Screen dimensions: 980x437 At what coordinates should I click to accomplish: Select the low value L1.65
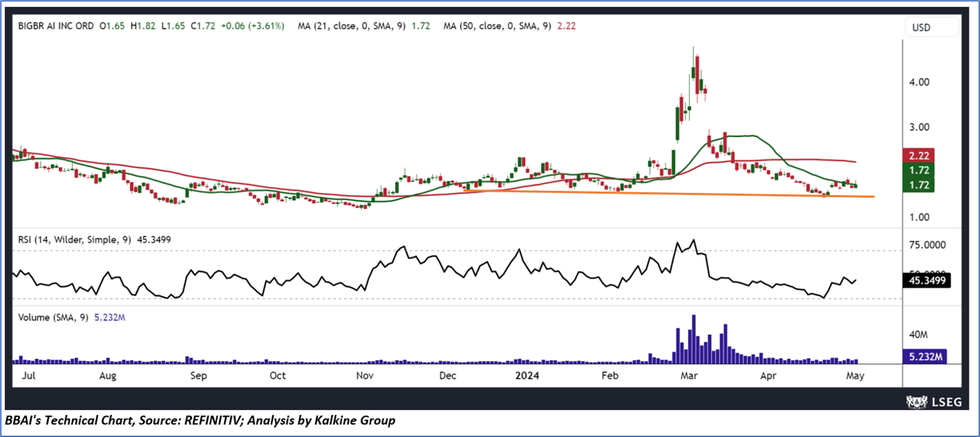[172, 26]
